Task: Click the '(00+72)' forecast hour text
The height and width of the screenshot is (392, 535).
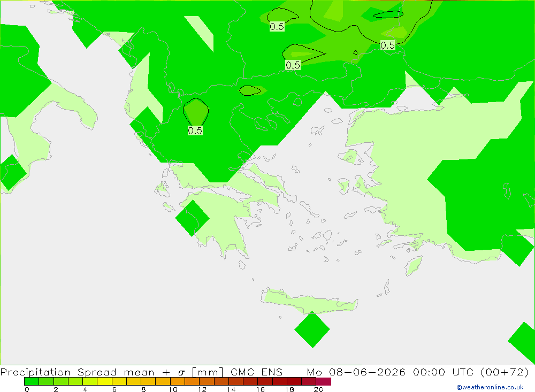Action: (505, 372)
